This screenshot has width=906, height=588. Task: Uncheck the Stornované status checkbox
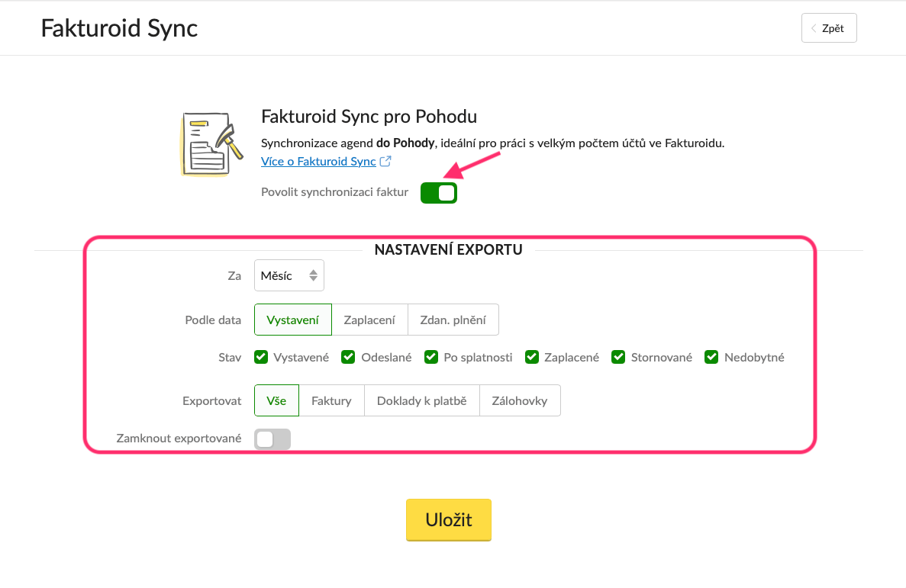coord(618,357)
